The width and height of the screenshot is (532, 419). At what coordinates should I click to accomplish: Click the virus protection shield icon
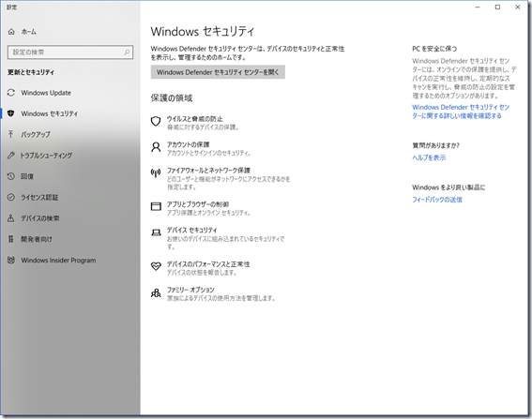click(x=156, y=121)
